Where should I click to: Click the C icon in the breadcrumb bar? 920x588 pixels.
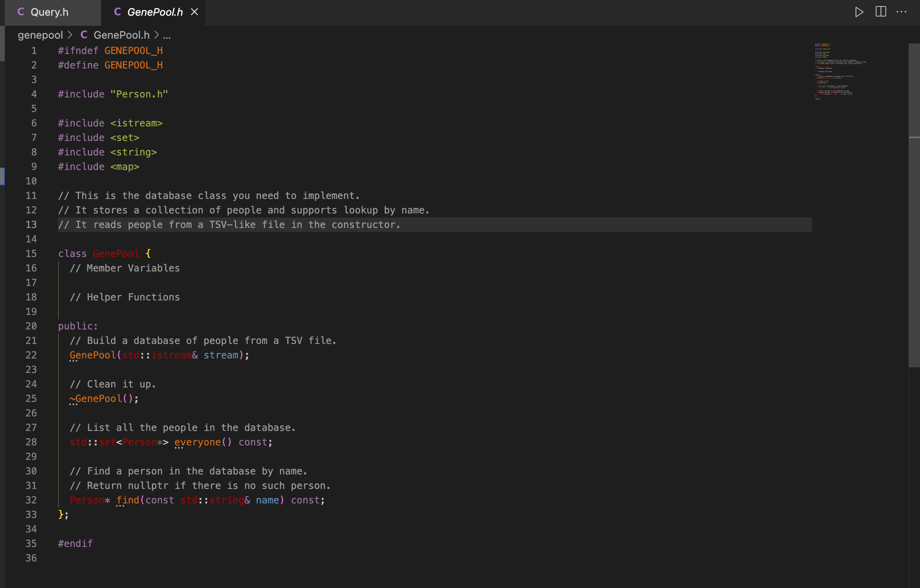(83, 35)
